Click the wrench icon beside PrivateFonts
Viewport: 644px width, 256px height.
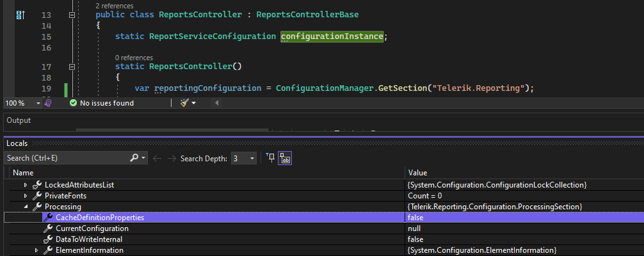point(37,196)
